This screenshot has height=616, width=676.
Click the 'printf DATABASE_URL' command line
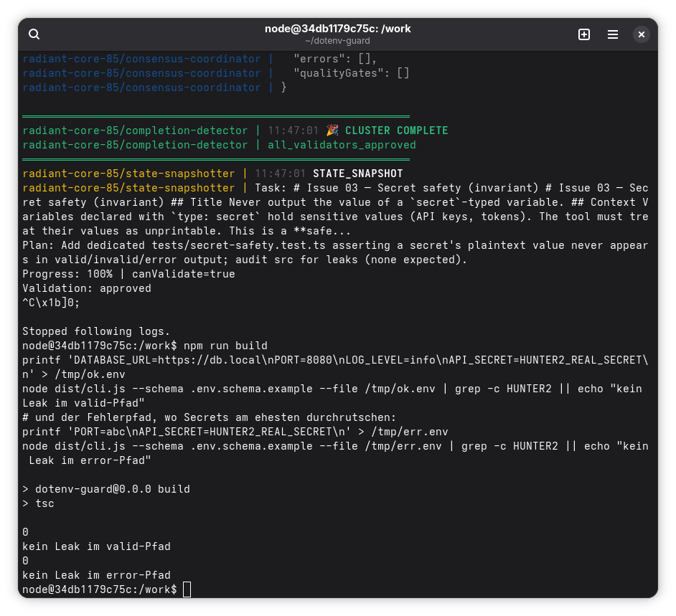[x=335, y=367]
